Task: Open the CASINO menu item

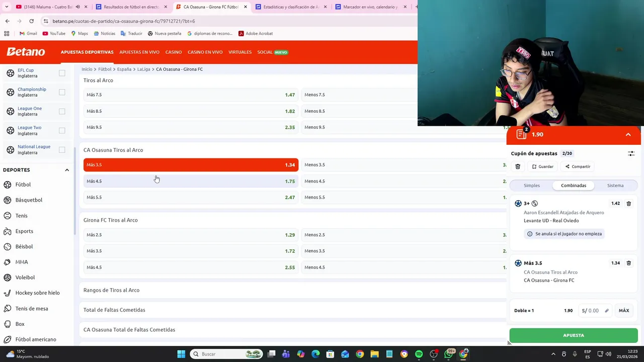Action: pyautogui.click(x=174, y=52)
